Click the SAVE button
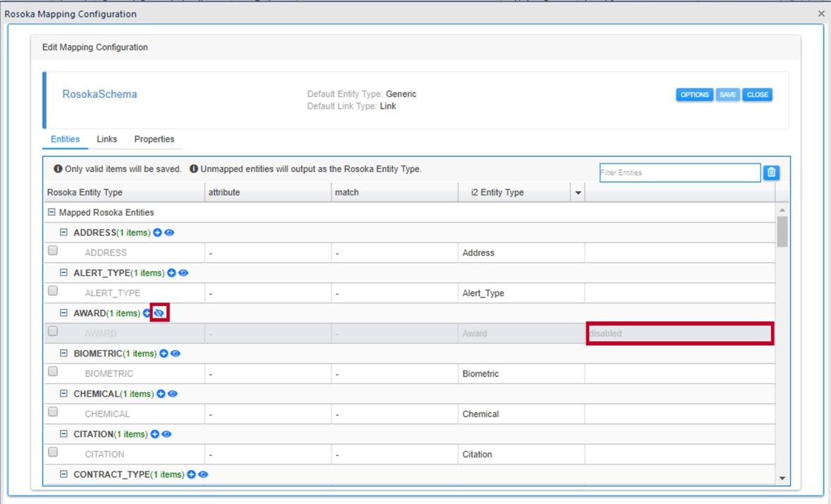The height and width of the screenshot is (504, 831). [x=727, y=95]
